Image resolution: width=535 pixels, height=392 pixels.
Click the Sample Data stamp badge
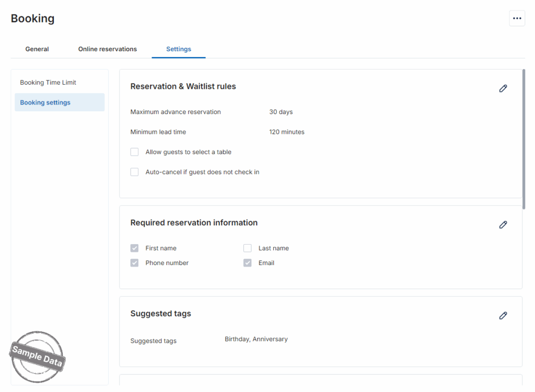point(37,356)
